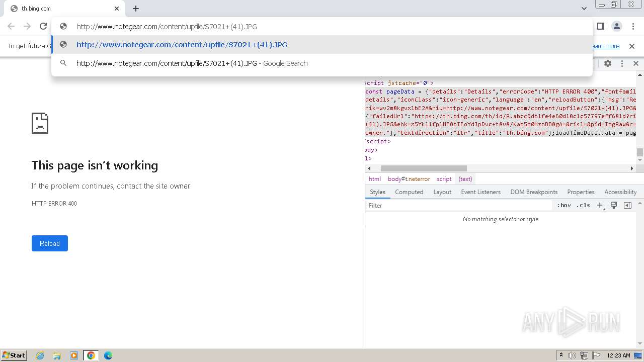Toggle the browser side panel icon
This screenshot has height=362, width=644.
click(601, 26)
